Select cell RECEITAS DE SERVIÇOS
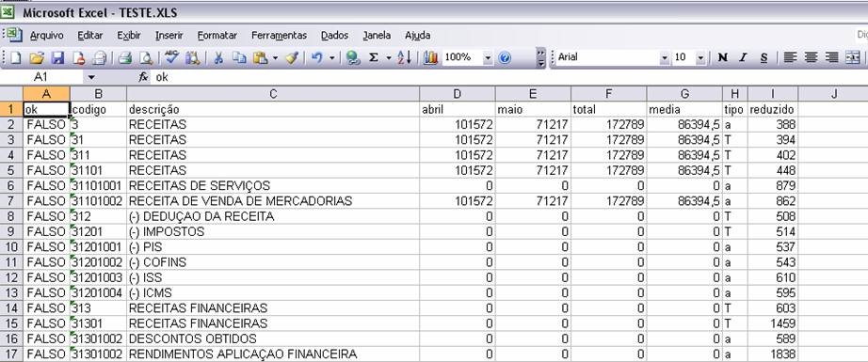 pyautogui.click(x=273, y=185)
